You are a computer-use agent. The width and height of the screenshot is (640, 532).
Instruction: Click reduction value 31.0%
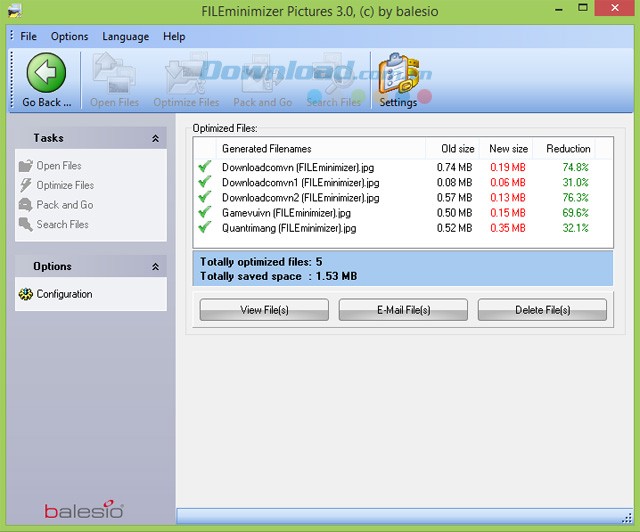pos(576,182)
